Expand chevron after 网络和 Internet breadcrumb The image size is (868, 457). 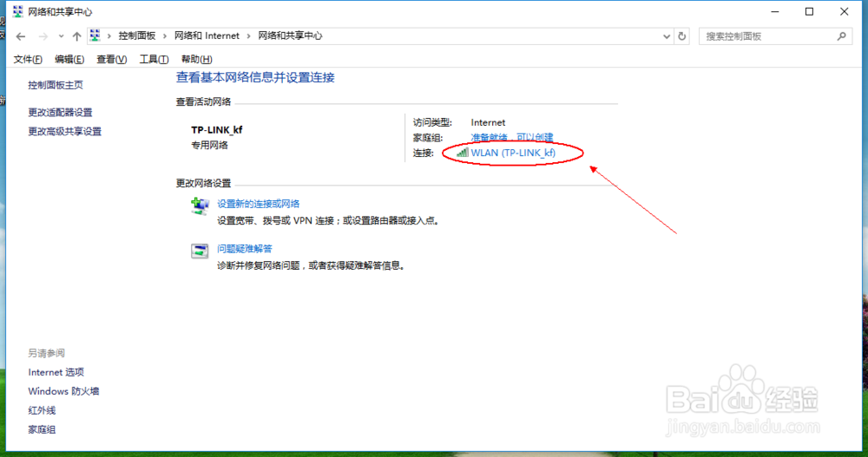click(x=248, y=36)
